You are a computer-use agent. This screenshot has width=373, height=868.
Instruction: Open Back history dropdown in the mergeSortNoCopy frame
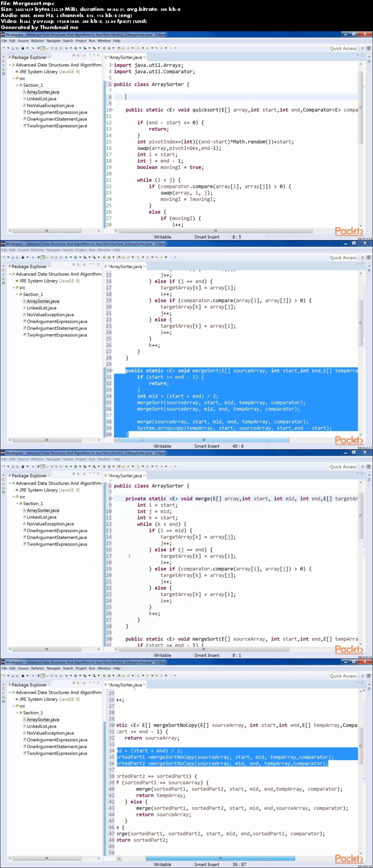point(166,676)
